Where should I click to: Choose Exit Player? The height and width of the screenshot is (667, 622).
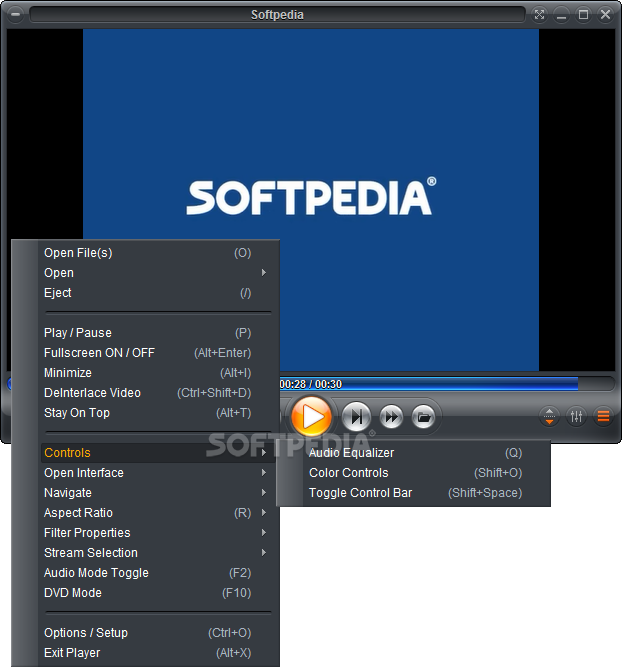tap(158, 653)
